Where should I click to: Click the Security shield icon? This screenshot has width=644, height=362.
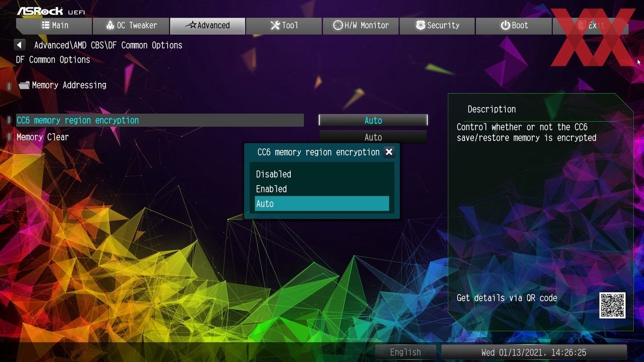pos(420,25)
